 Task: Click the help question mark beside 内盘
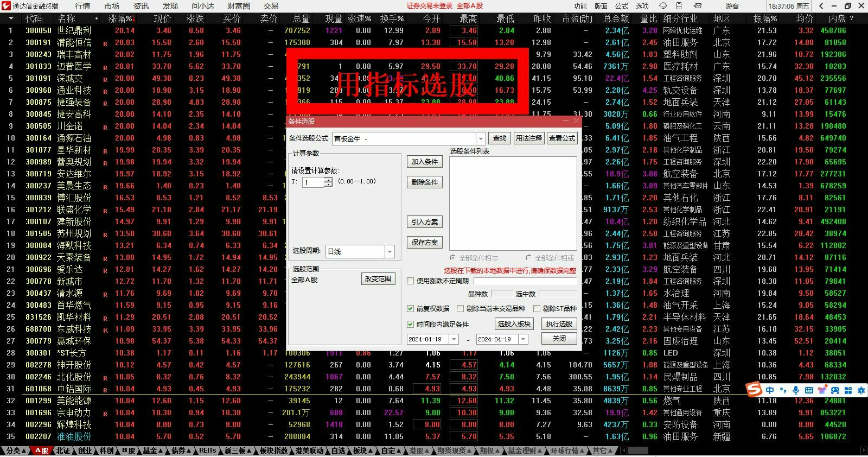click(851, 18)
